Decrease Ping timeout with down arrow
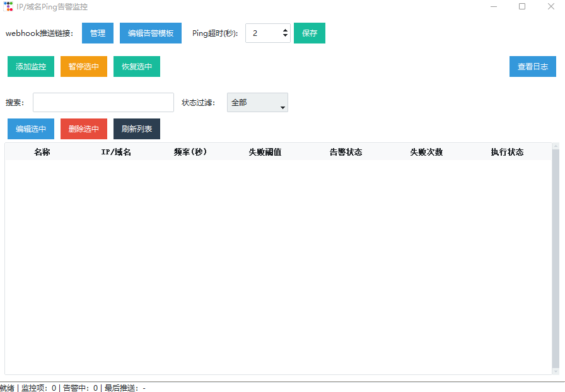Screen dimensions: 565x392 [285, 37]
